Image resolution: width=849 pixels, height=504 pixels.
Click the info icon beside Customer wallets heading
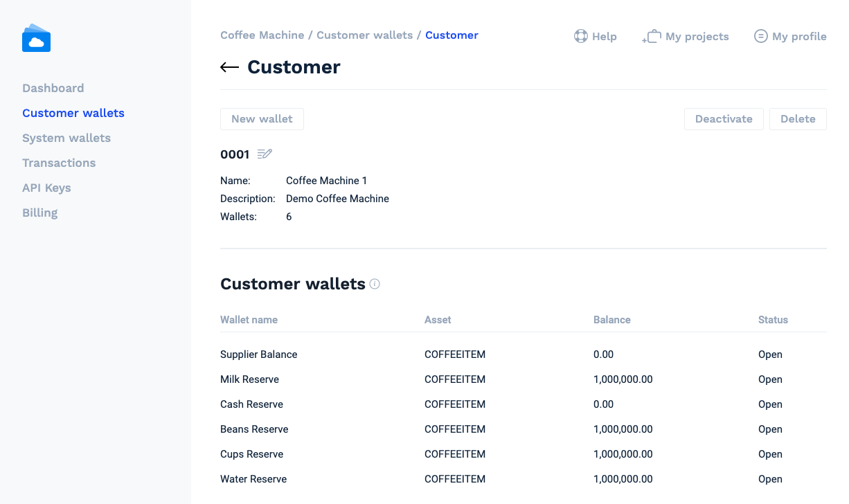tap(375, 284)
